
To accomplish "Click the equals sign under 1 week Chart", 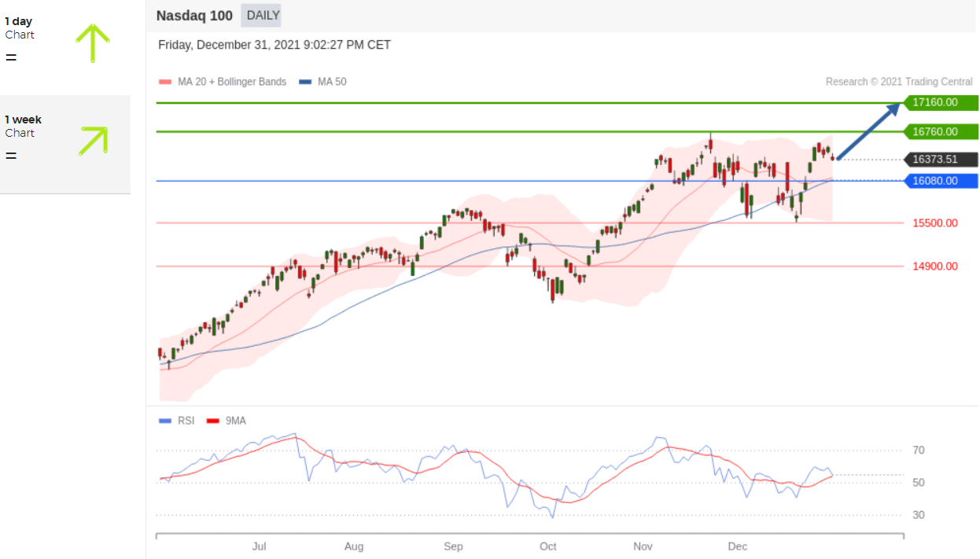I will pyautogui.click(x=10, y=156).
